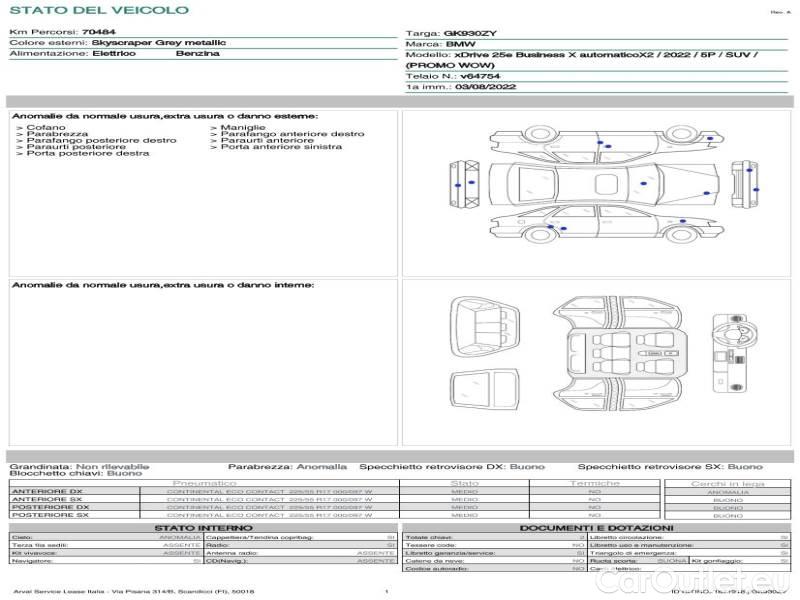This screenshot has width=800, height=600.
Task: Click the Cerchi in lega column header
Action: click(x=727, y=483)
